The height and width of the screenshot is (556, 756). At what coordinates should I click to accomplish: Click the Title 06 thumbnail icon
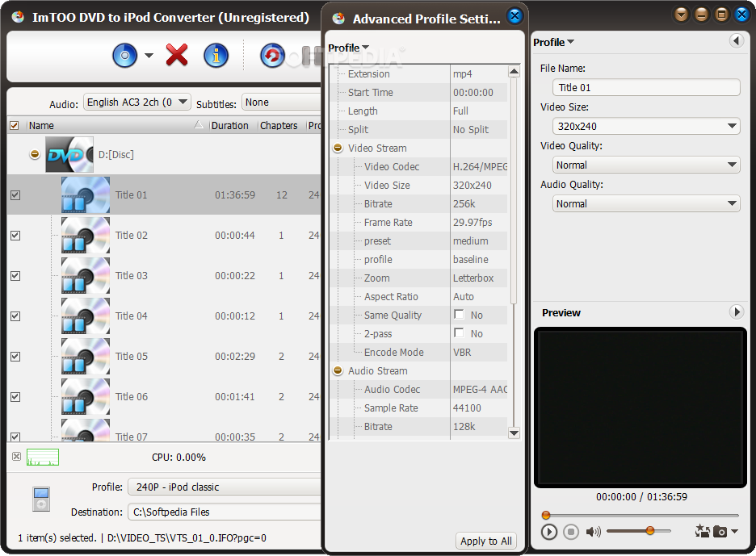point(86,397)
